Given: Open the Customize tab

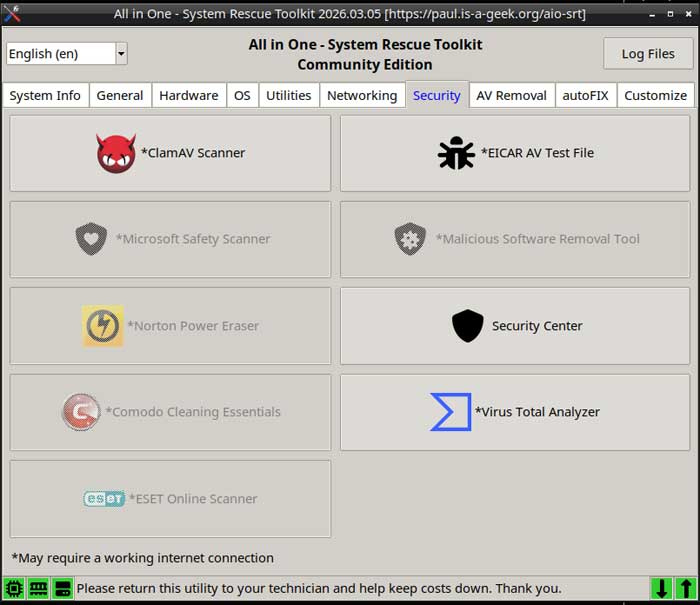Looking at the screenshot, I should coord(655,96).
